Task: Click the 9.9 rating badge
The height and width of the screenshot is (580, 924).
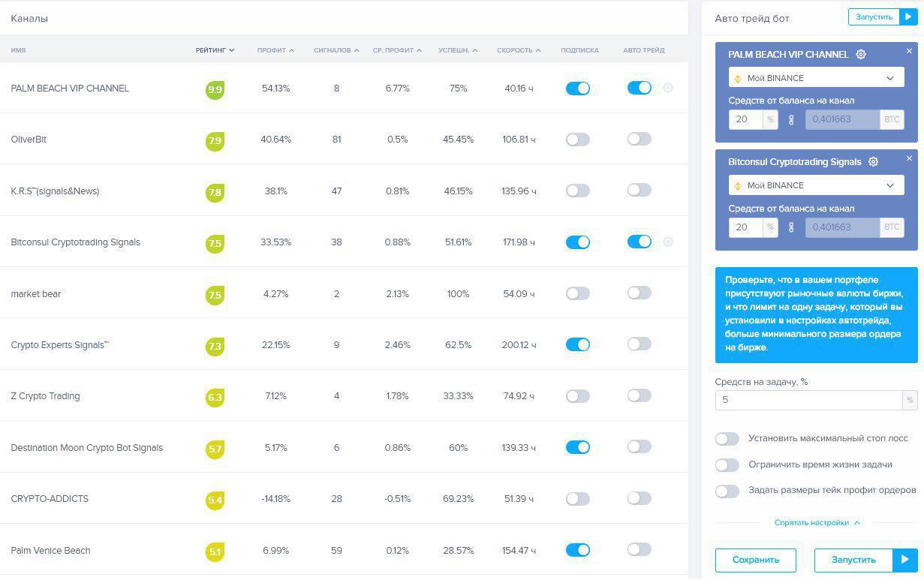Action: pos(215,89)
